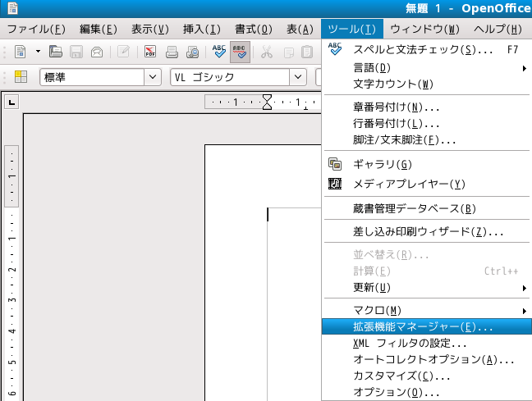Open the 書式(O) menu
Viewport: 532px width, 401px height.
point(254,29)
